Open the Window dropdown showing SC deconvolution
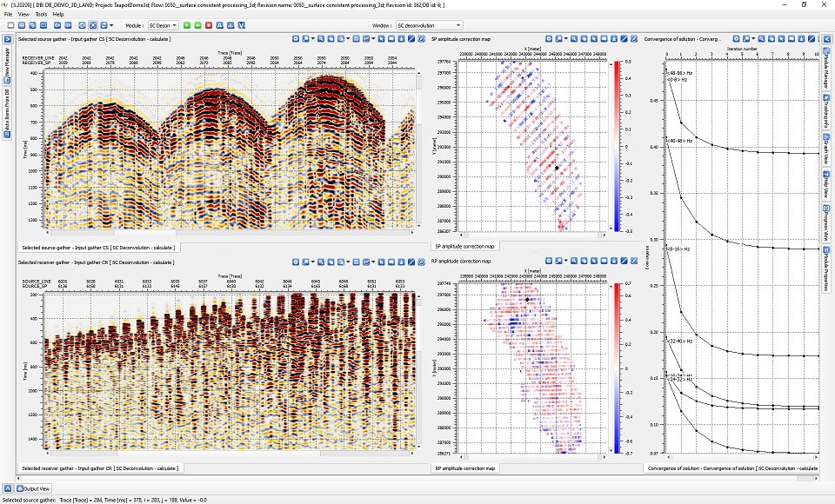The width and height of the screenshot is (835, 504). pos(428,26)
